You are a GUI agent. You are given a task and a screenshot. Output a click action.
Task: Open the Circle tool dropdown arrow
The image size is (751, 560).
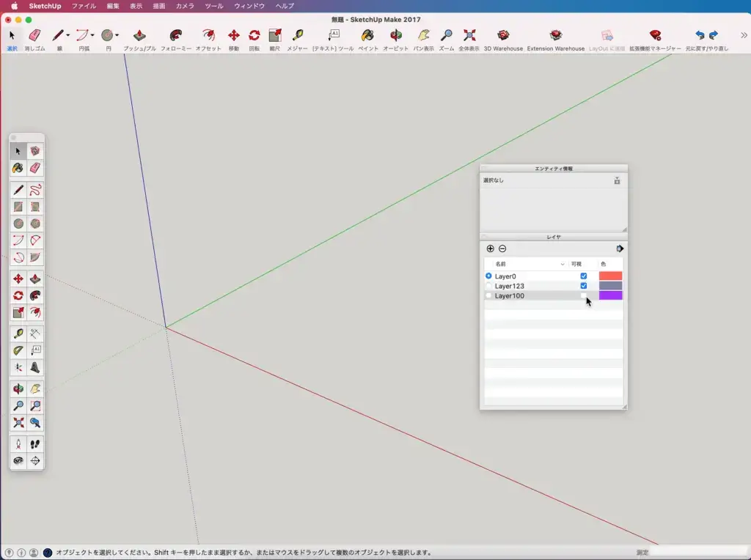(x=117, y=35)
